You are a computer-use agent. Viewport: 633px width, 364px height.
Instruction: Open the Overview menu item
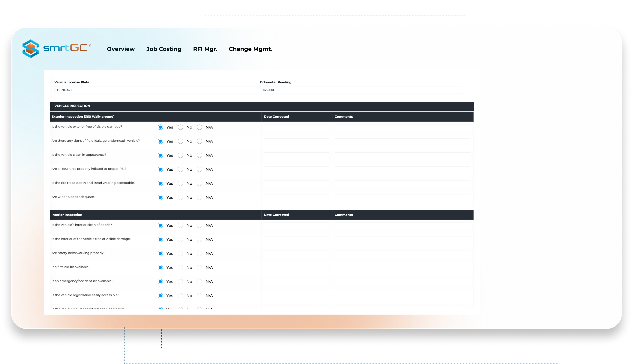pos(121,49)
